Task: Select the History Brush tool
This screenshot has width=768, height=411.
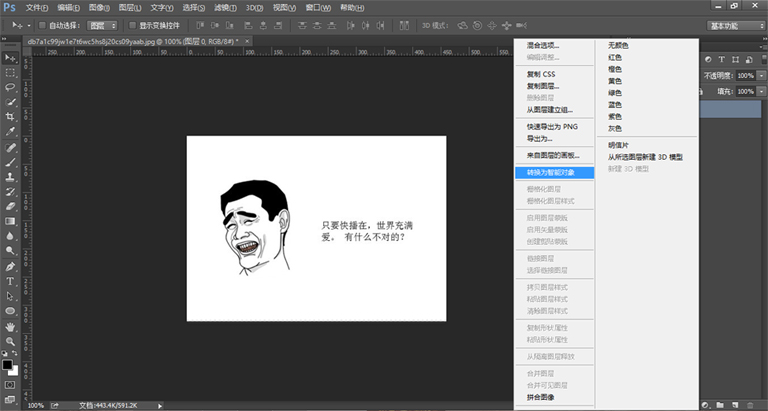Action: [x=10, y=192]
